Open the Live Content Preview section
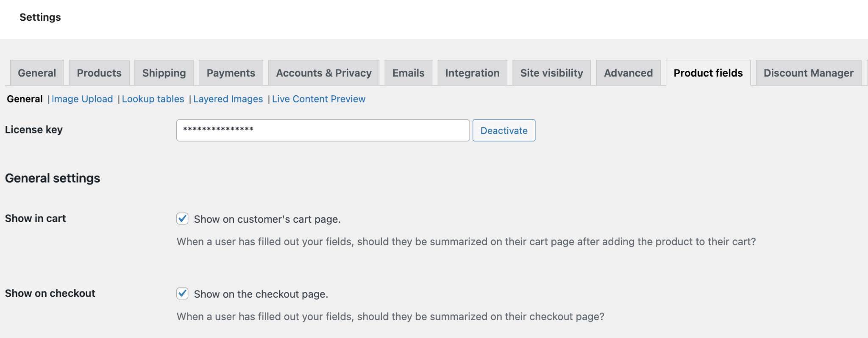 point(319,99)
